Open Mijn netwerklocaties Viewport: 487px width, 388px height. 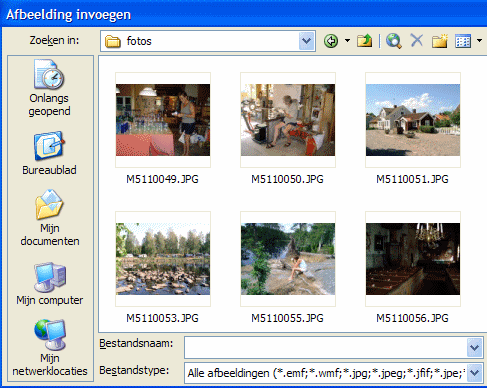tap(50, 348)
